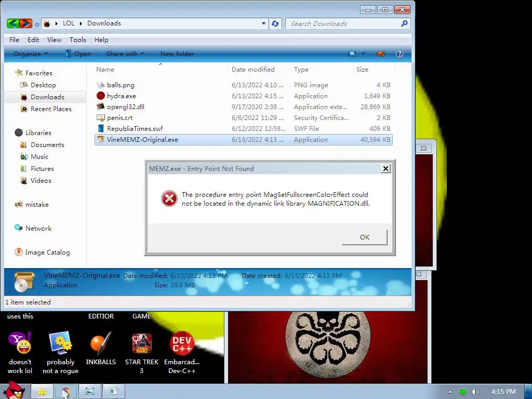Screen dimensions: 532x399
Task: Click OK in the MEMZ.exe error dialog
Action: [x=364, y=237]
